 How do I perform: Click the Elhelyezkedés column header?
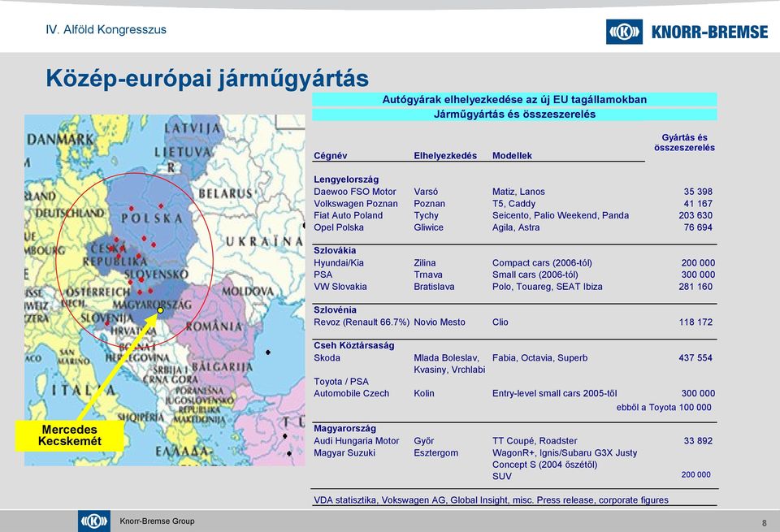(445, 156)
